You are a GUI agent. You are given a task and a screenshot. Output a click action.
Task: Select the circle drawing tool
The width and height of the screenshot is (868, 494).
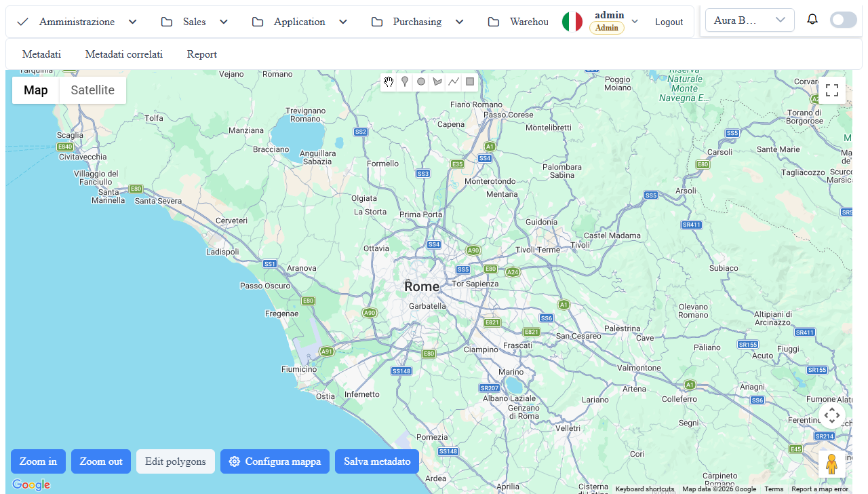tap(421, 82)
